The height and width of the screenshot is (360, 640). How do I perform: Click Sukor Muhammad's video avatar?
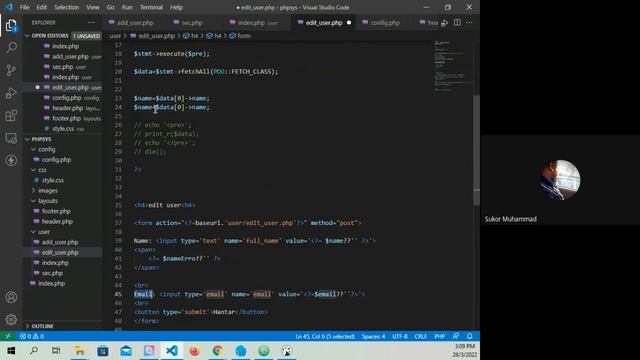click(x=560, y=180)
